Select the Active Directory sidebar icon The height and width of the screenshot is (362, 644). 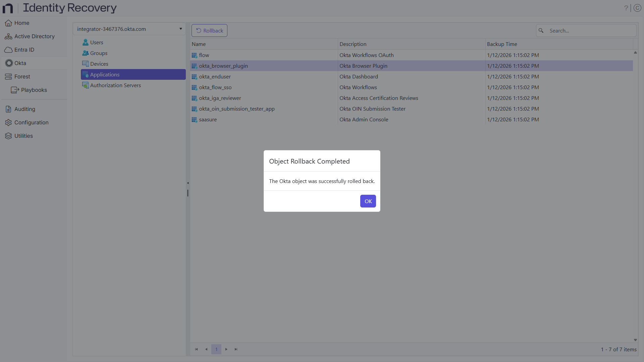tap(8, 36)
